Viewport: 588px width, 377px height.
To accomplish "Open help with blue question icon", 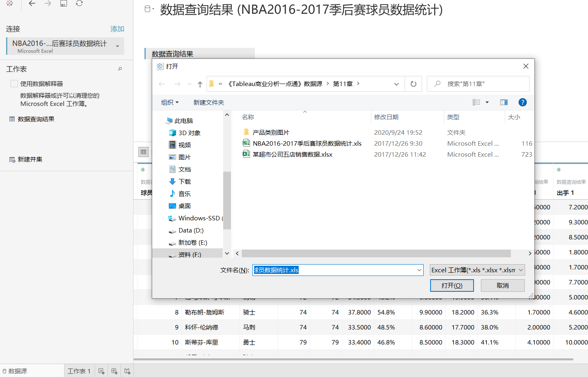I will coord(523,102).
